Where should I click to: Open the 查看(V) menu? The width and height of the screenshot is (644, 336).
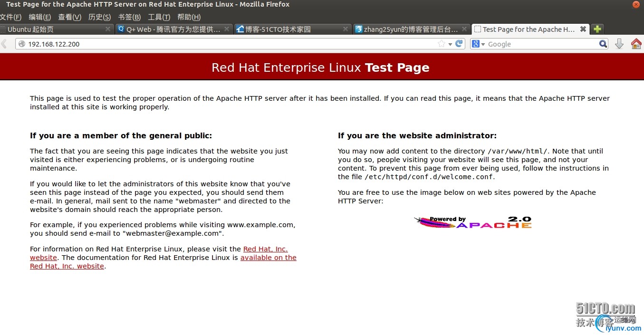click(x=70, y=17)
